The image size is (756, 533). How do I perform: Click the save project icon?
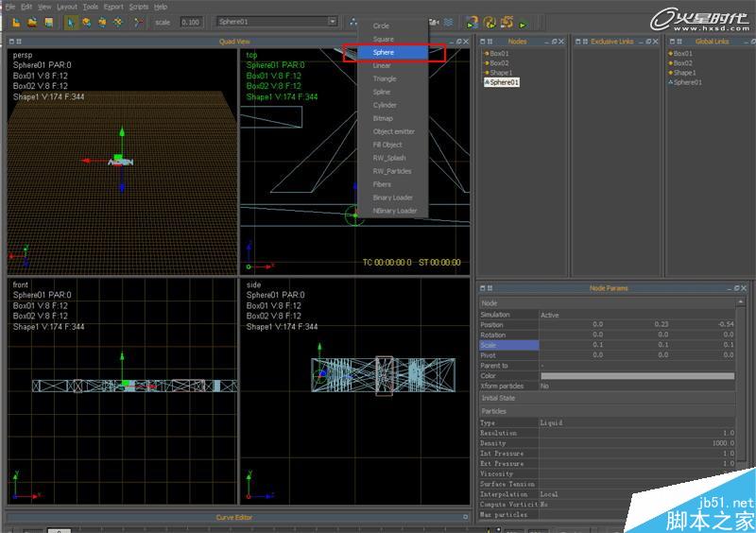pos(47,22)
